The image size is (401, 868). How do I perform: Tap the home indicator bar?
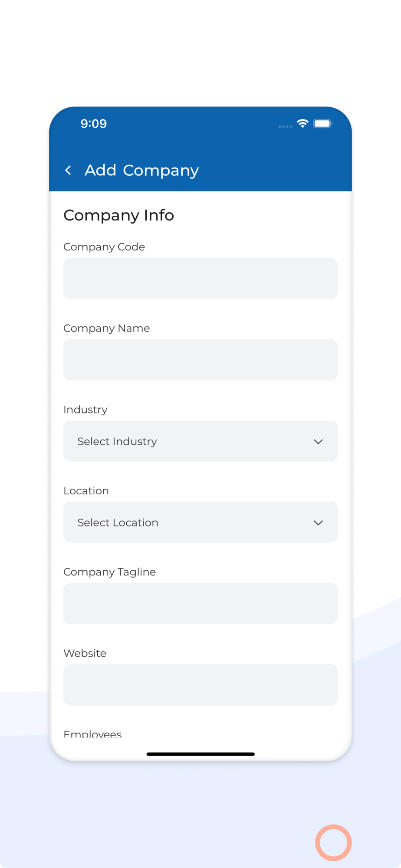[x=200, y=754]
